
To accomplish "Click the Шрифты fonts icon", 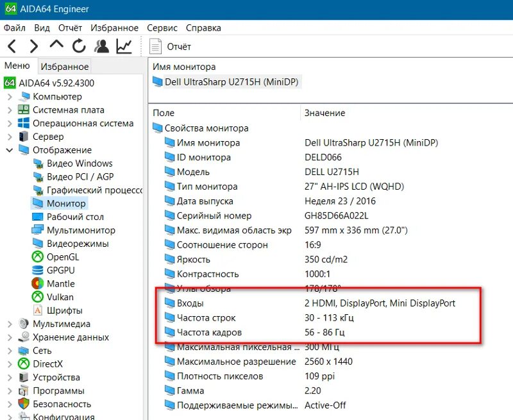I will [38, 310].
